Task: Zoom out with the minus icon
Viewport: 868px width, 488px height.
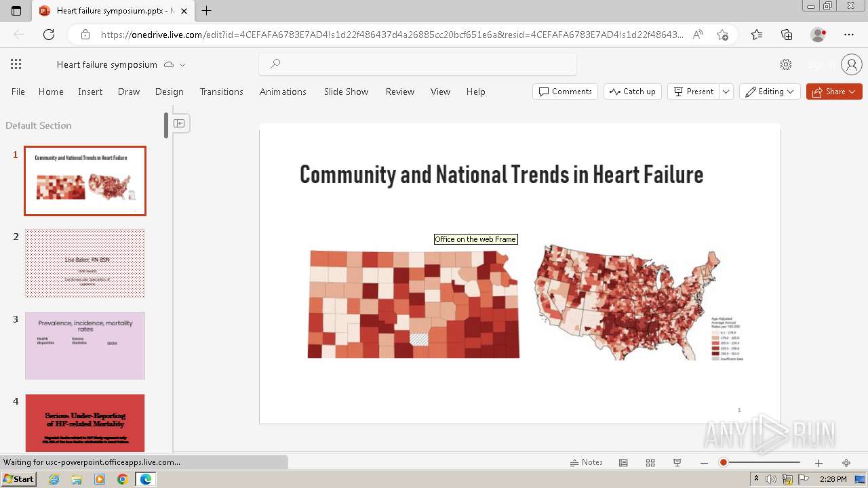Action: 704,462
